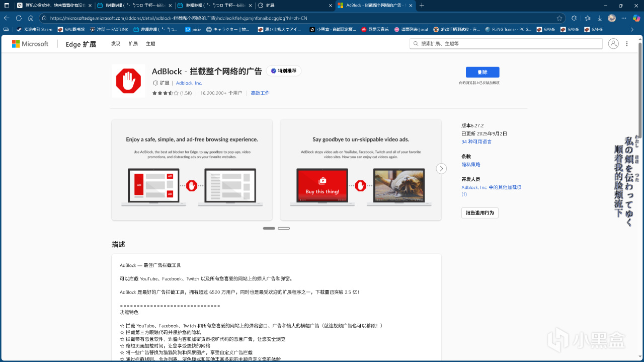Viewport: 644px width, 362px height.
Task: Select the first carousel indicator
Action: tap(269, 228)
